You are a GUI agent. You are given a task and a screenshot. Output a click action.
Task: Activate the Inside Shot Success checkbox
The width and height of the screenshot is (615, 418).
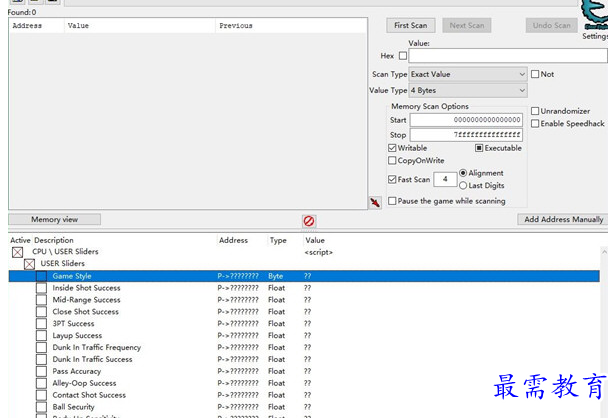[x=41, y=288]
